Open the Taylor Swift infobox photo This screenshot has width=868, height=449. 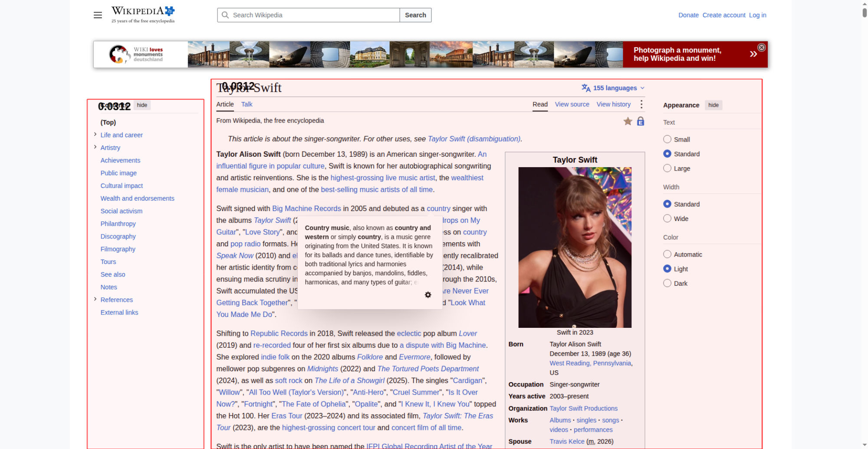(x=575, y=248)
